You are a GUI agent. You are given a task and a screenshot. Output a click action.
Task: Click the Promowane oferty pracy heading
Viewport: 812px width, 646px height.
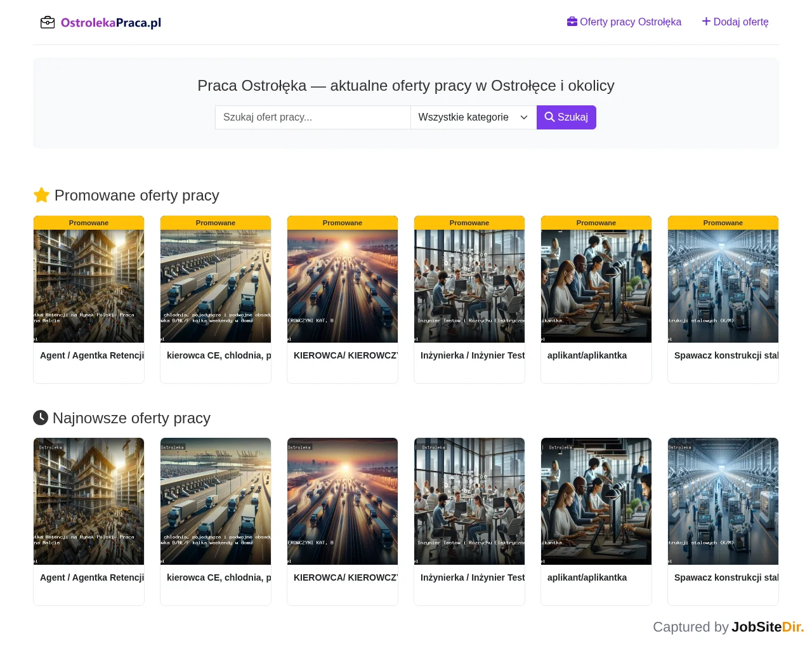coord(126,195)
